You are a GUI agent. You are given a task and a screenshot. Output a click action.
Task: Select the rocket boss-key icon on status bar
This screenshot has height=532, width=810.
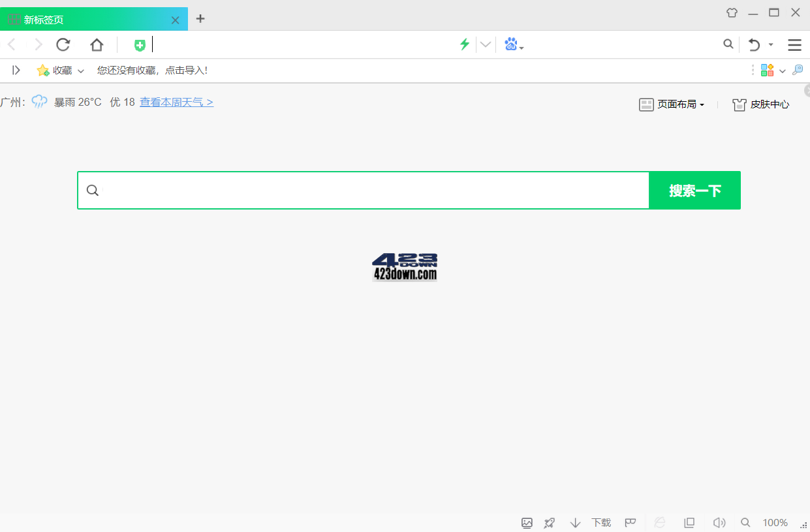549,522
